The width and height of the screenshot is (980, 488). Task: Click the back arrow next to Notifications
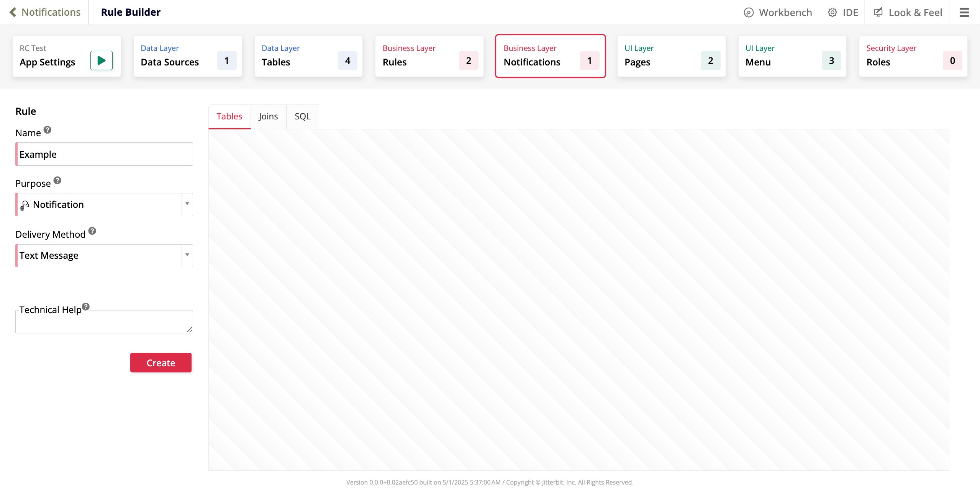point(13,12)
